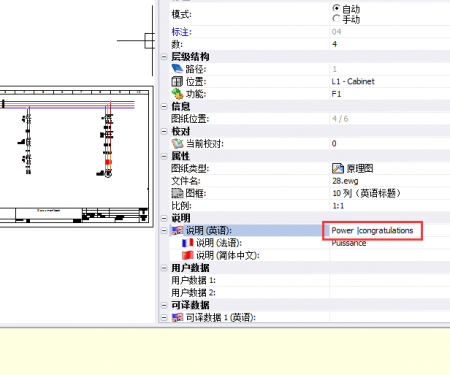450x375 pixels.
Task: Click the French flag icon for 说明 (法语)
Action: (x=188, y=243)
